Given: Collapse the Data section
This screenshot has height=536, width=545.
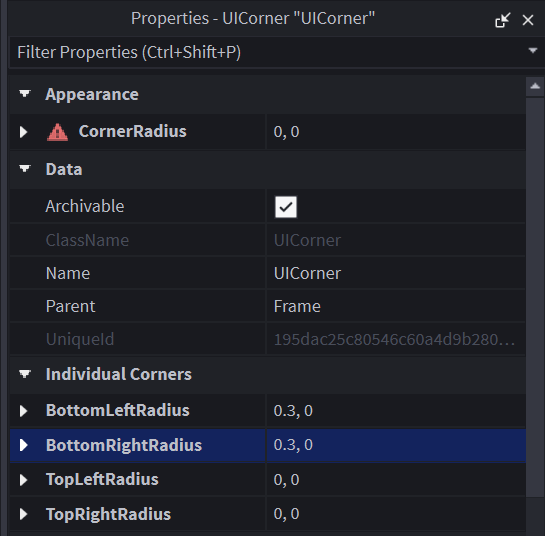Looking at the screenshot, I should pyautogui.click(x=25, y=169).
